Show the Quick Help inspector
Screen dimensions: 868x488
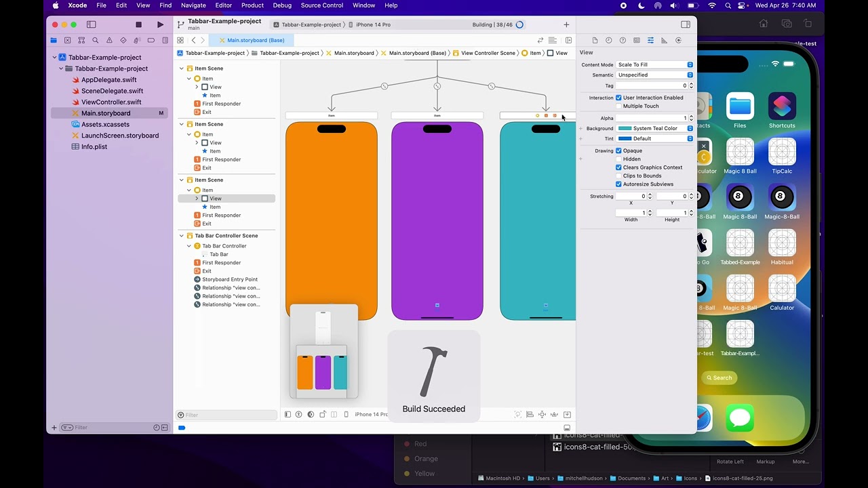(623, 41)
